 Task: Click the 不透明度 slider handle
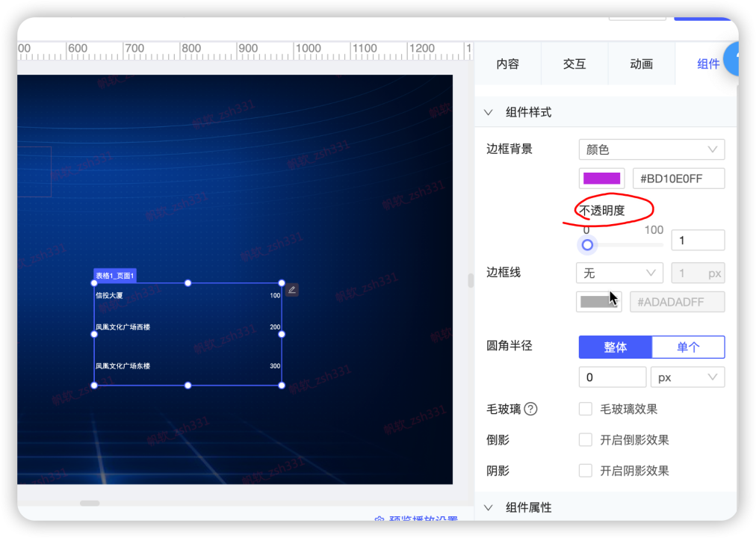(x=587, y=245)
